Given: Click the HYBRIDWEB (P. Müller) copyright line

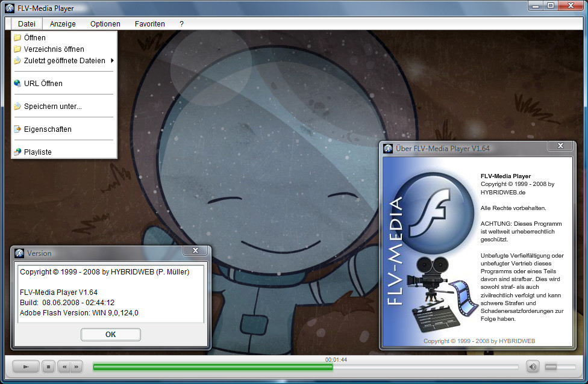Looking at the screenshot, I should [105, 272].
